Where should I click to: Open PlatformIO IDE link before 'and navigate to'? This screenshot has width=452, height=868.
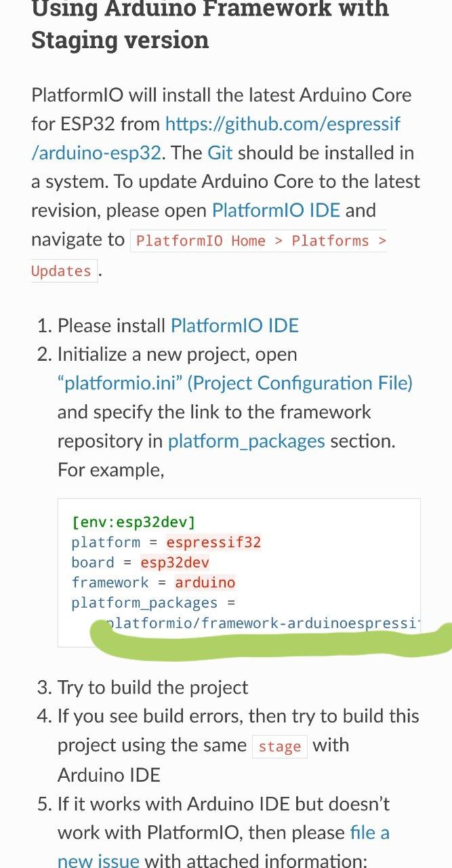pos(276,210)
